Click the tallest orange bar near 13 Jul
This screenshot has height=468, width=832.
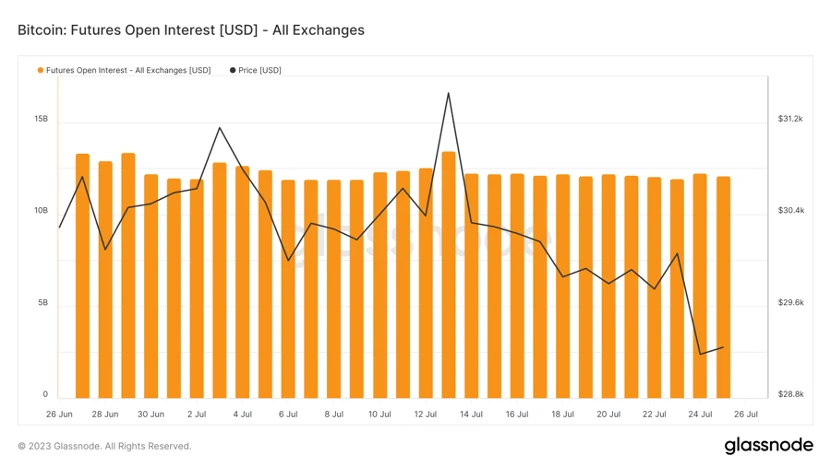point(448,275)
